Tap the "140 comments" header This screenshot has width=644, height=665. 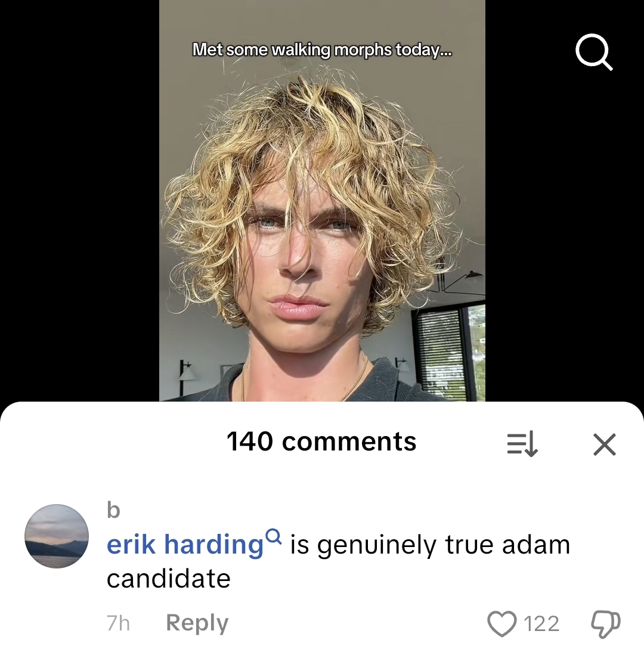(321, 442)
